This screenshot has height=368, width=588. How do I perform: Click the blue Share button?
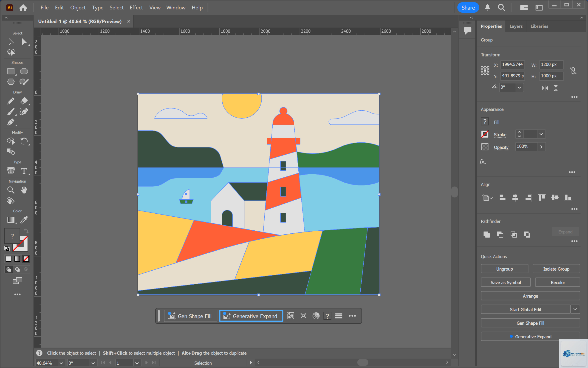click(x=468, y=8)
